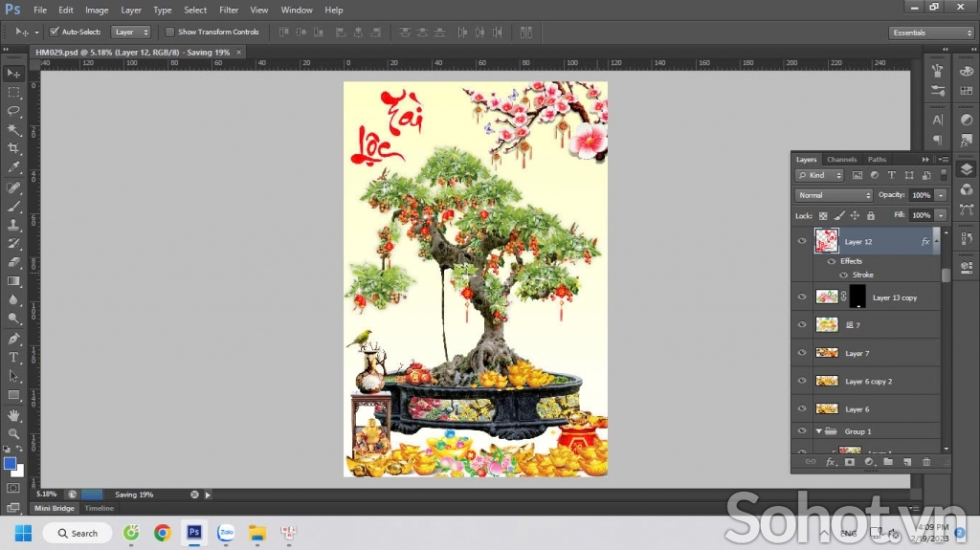Viewport: 980px width, 550px height.
Task: Open the Filter menu
Action: [229, 10]
